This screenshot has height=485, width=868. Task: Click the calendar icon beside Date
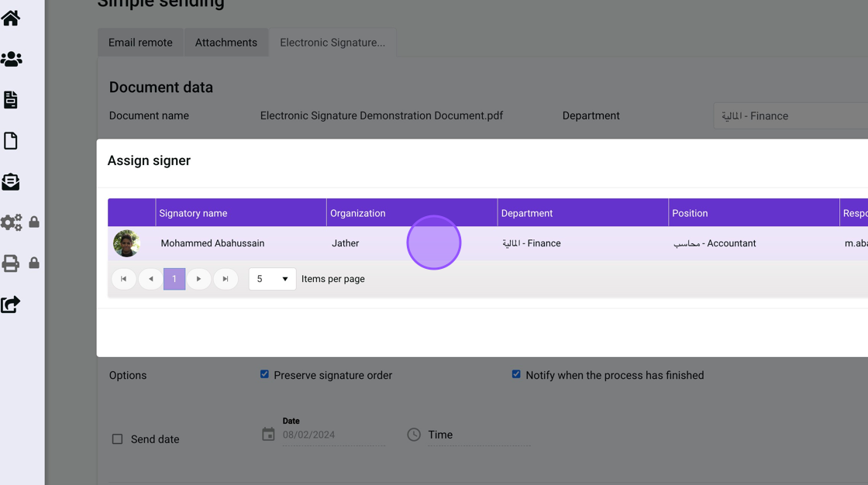[x=268, y=435]
